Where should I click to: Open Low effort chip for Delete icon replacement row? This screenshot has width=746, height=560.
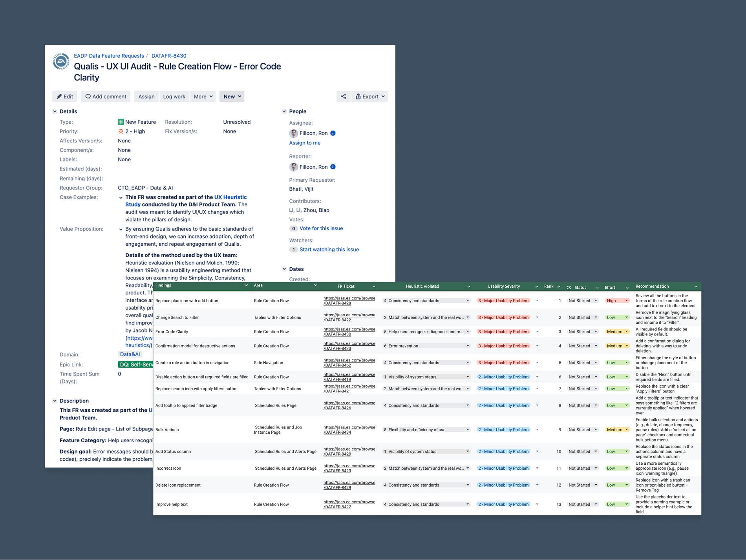click(x=617, y=485)
